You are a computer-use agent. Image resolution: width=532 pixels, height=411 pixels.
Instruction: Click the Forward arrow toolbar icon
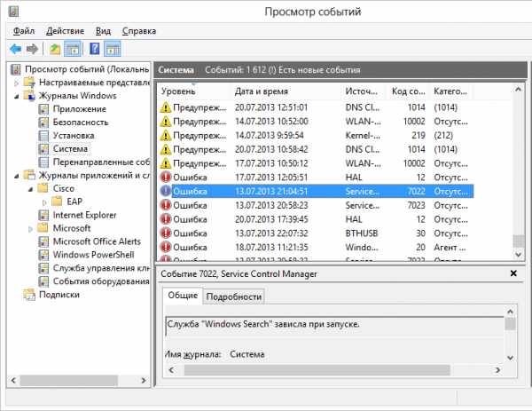(x=33, y=48)
